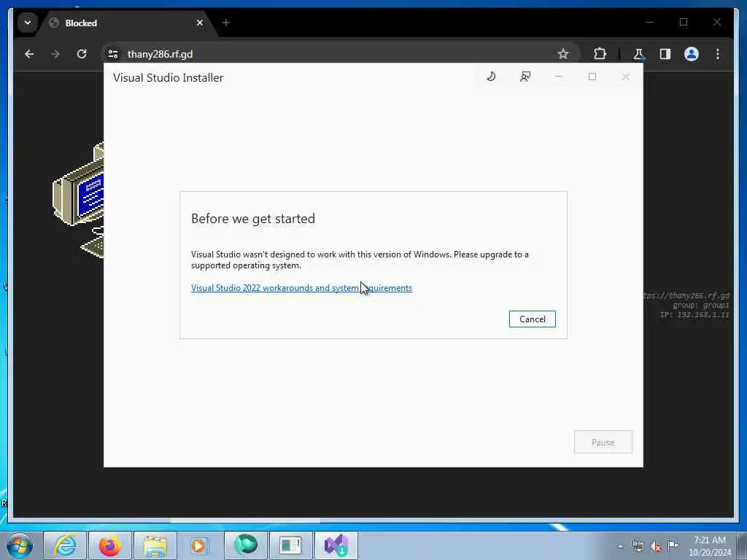Image resolution: width=747 pixels, height=560 pixels.
Task: Bookmark this page with the star icon
Action: tap(563, 54)
